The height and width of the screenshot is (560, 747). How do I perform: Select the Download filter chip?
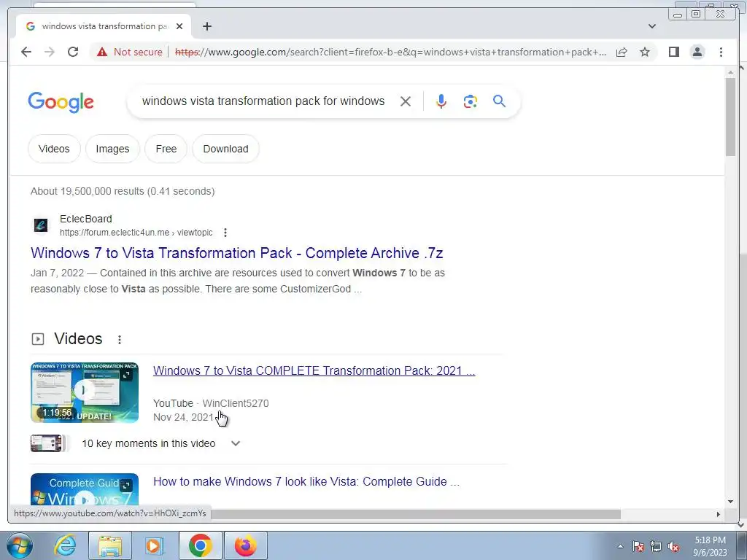(226, 149)
